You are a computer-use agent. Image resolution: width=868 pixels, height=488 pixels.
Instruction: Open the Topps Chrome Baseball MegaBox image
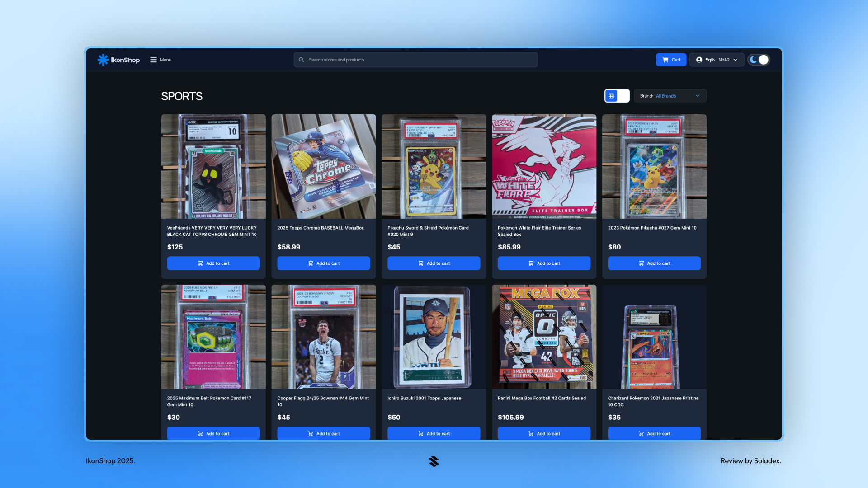[x=324, y=166]
